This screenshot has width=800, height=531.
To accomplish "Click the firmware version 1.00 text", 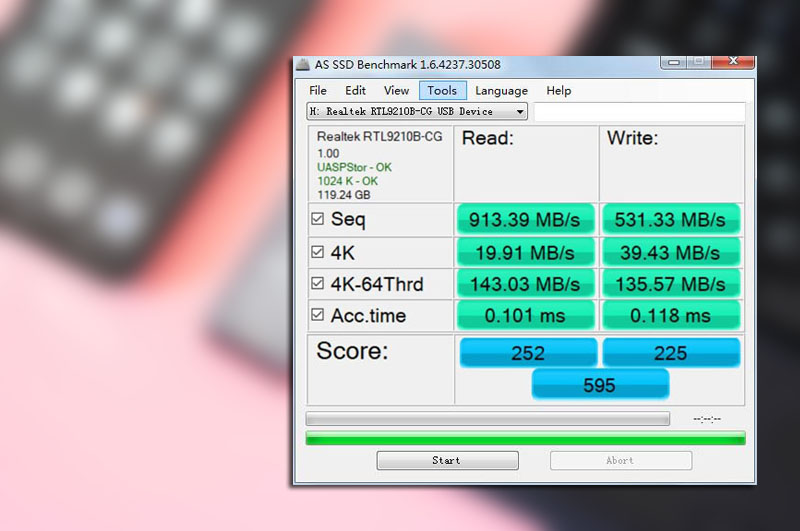I will pos(328,154).
